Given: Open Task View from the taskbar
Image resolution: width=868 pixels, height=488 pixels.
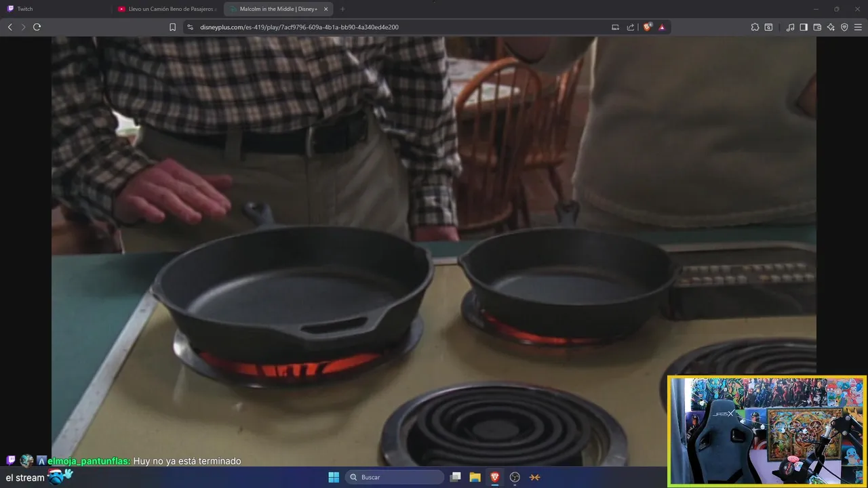Looking at the screenshot, I should tap(456, 477).
